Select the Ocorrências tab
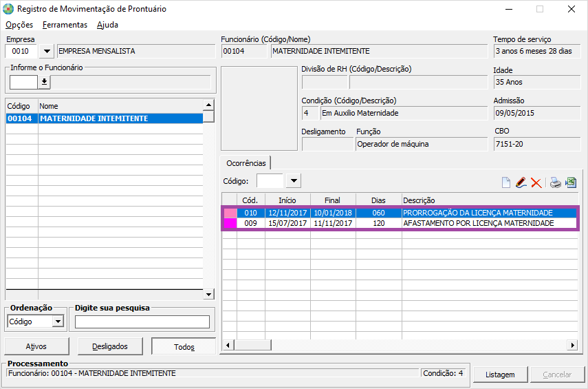 (x=246, y=163)
